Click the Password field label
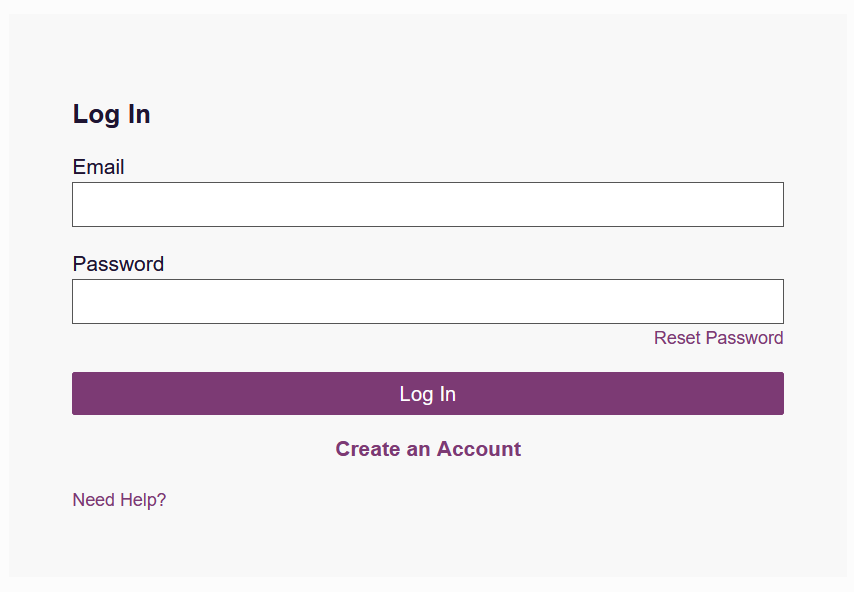The width and height of the screenshot is (854, 592). click(x=118, y=264)
